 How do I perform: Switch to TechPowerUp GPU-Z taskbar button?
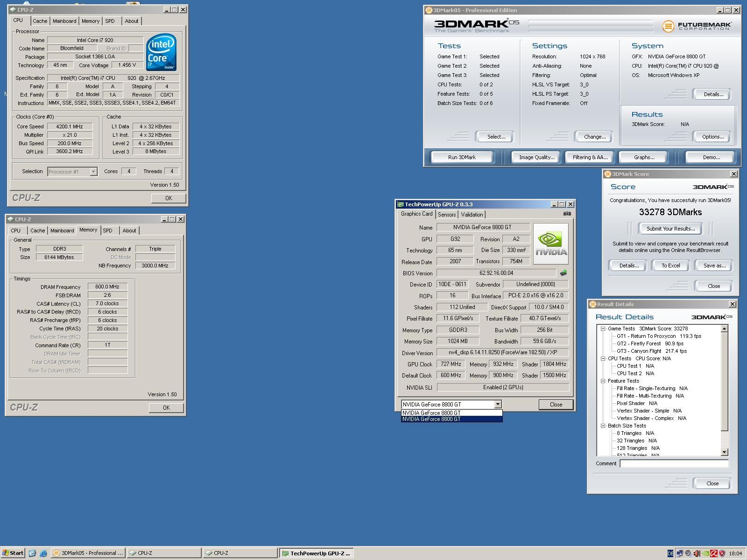316,553
